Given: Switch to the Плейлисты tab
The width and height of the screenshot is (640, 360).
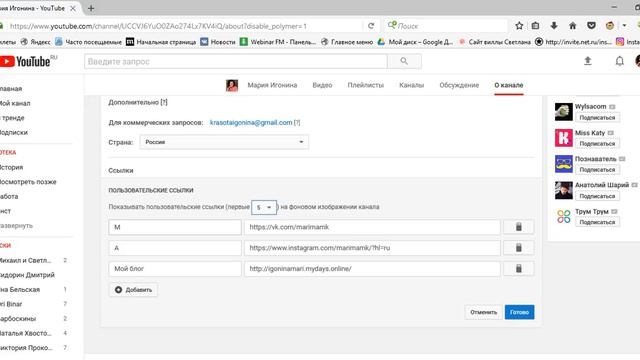Looking at the screenshot, I should coord(366,85).
